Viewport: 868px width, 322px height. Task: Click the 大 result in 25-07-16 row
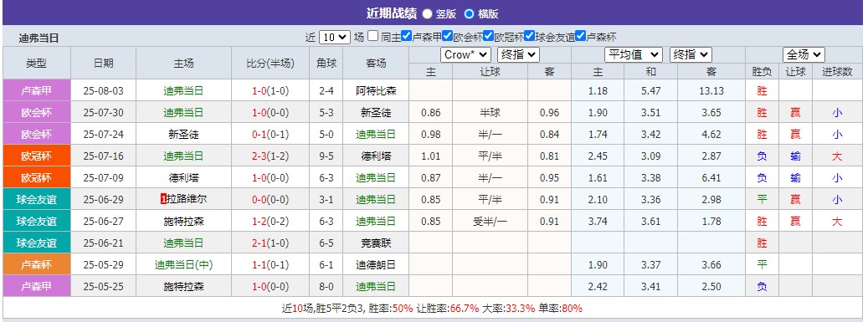[837, 156]
